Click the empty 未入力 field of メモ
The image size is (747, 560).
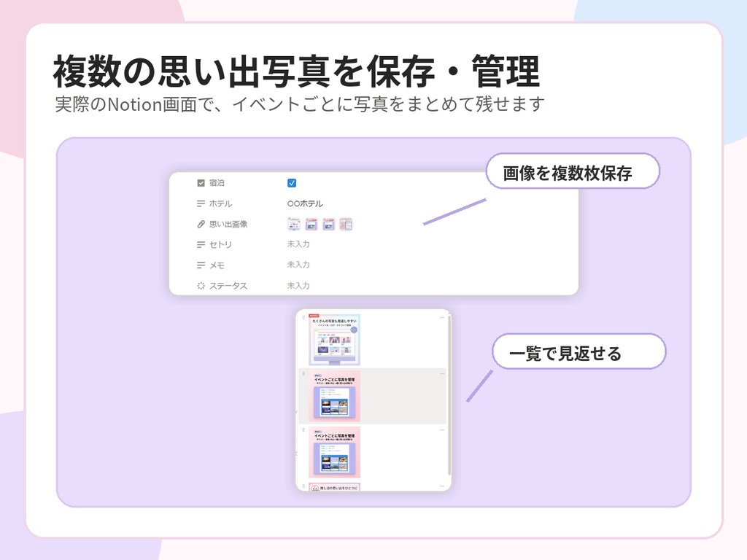pos(298,265)
